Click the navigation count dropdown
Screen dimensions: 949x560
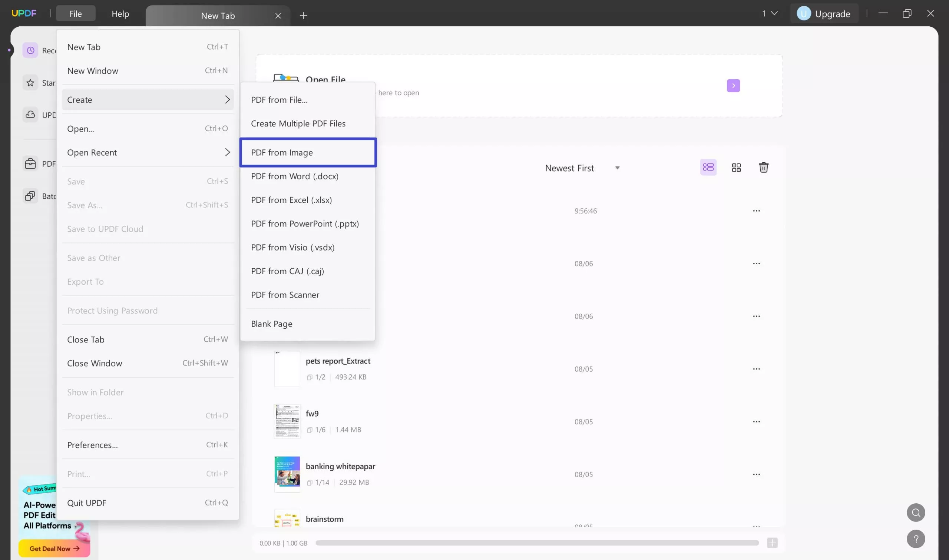769,13
